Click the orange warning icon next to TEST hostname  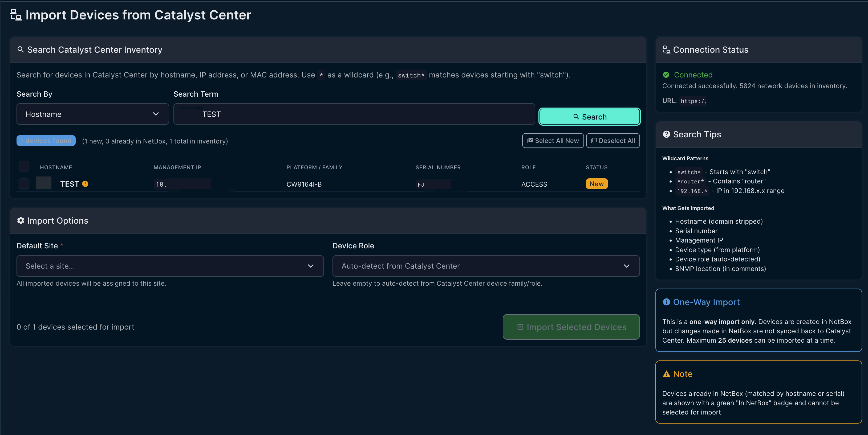(x=85, y=184)
